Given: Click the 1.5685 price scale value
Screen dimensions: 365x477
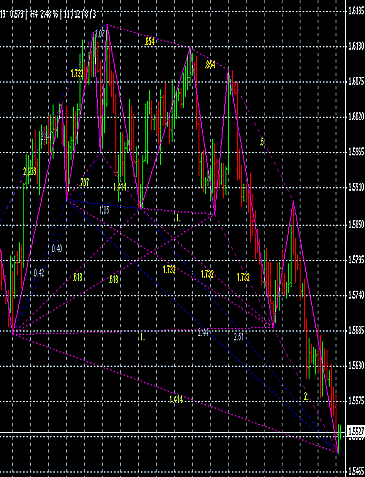Looking at the screenshot, I should pyautogui.click(x=356, y=331).
